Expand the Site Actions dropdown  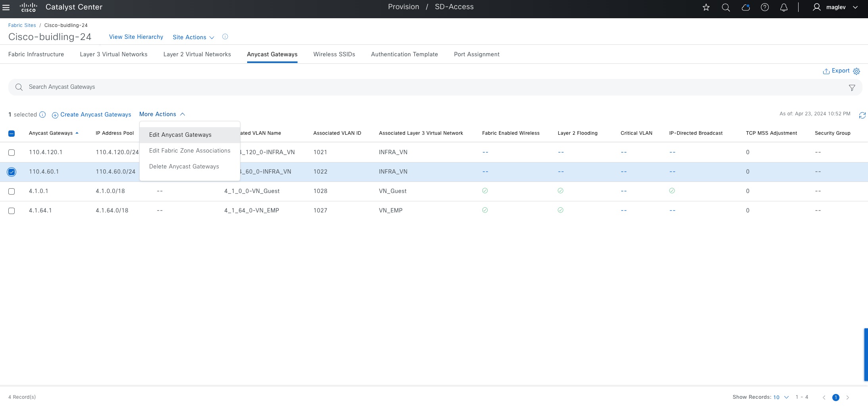pyautogui.click(x=193, y=37)
